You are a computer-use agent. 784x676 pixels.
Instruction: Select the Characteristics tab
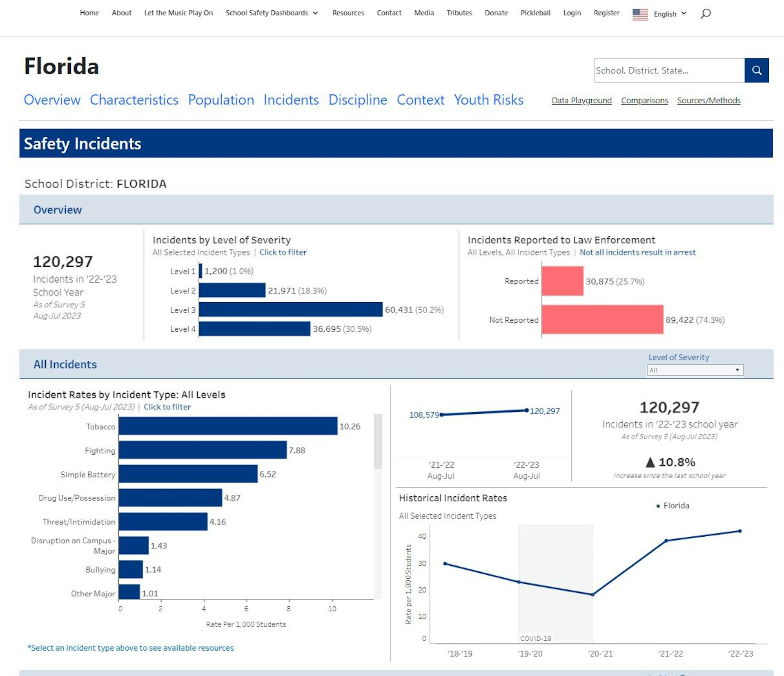coord(134,100)
